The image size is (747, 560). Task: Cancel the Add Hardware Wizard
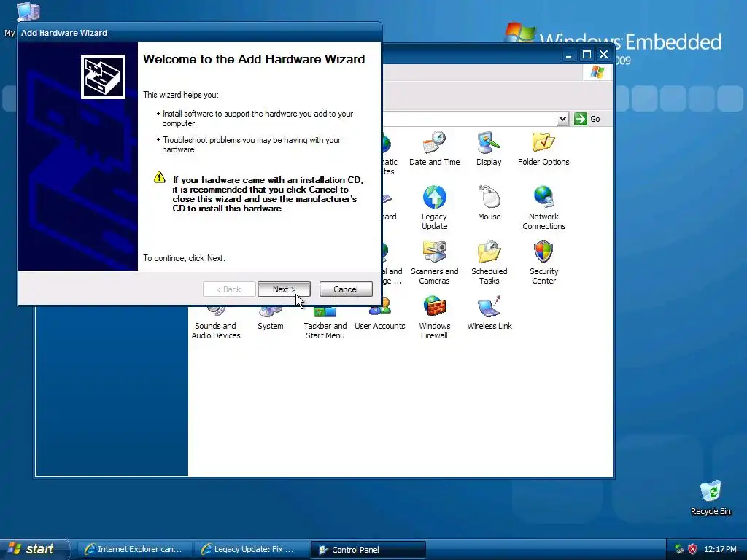pyautogui.click(x=346, y=289)
